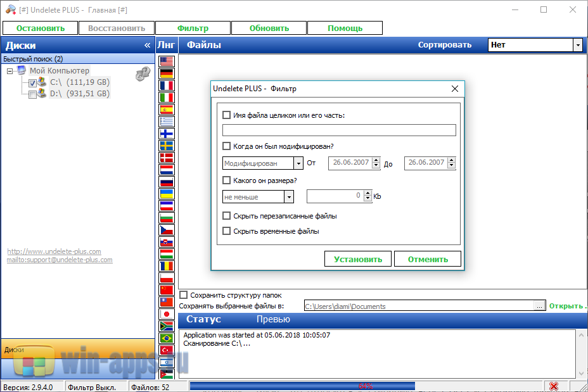Screen dimensions: 588x392
Task: Uncheck the C:\ drive checkbox
Action: tap(32, 83)
